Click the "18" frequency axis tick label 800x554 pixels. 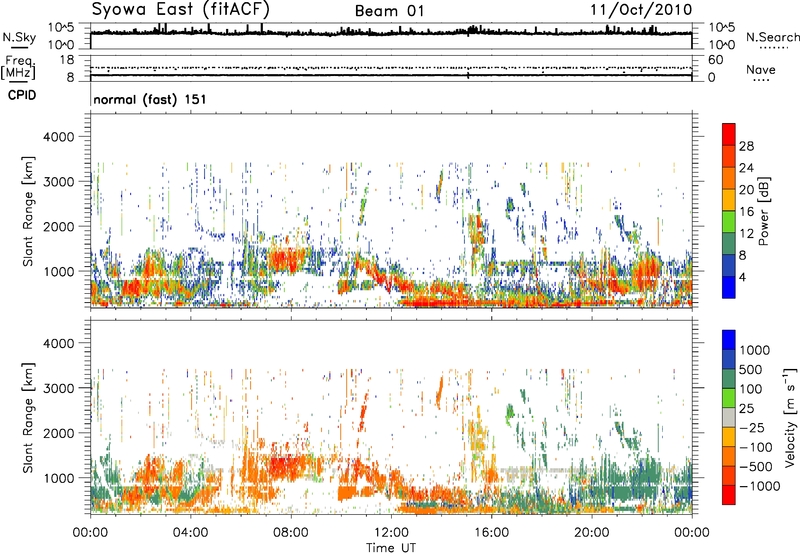coord(67,60)
